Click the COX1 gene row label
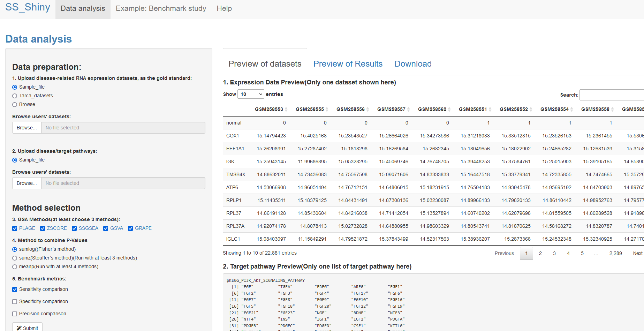This screenshot has width=644, height=331. [233, 136]
